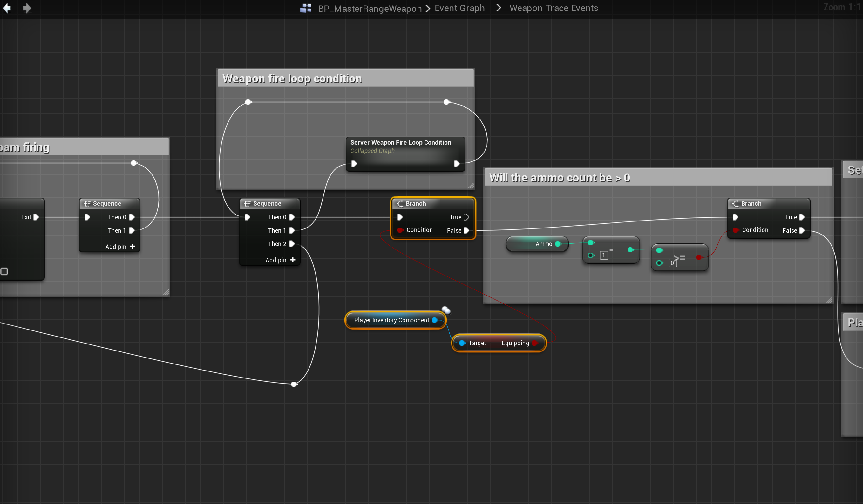863x504 pixels.
Task: Click the Server Weapon Fire Loop Condition output exec pin
Action: 457,164
